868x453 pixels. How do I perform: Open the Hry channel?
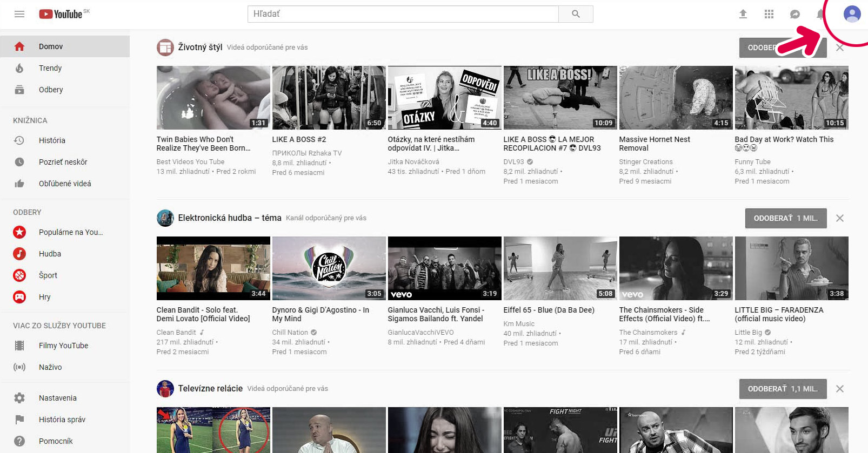pos(65,297)
